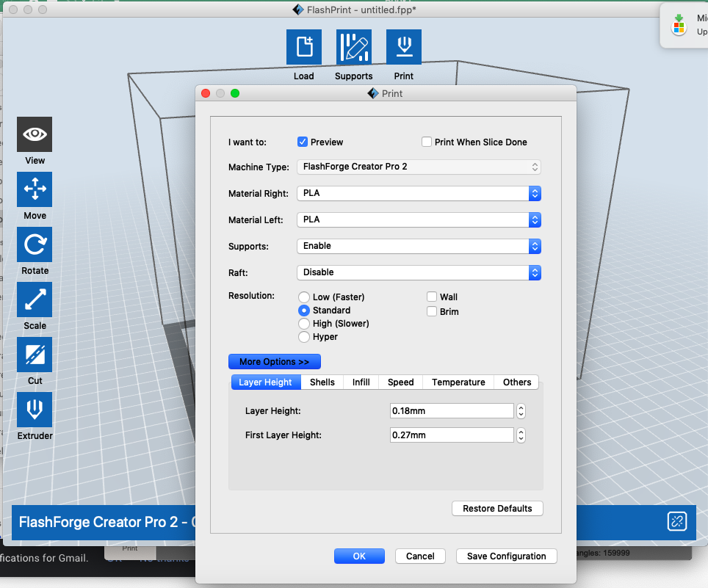Image resolution: width=708 pixels, height=588 pixels.
Task: Click Restore Defaults button
Action: [497, 509]
